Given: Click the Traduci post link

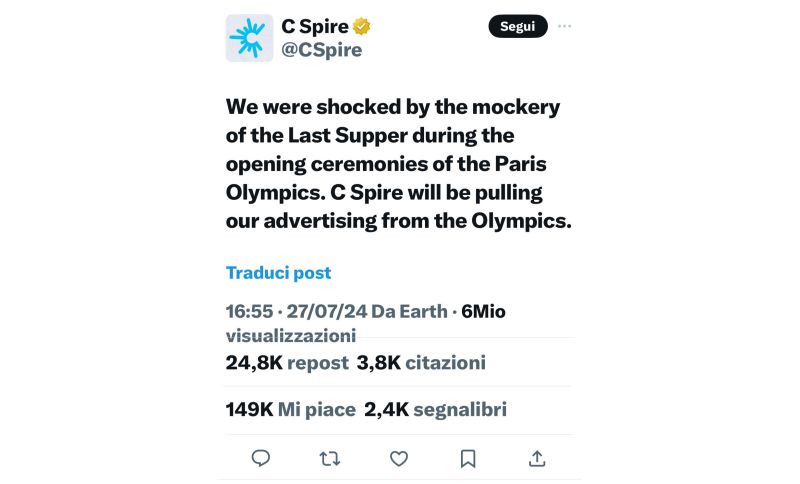Looking at the screenshot, I should 278,272.
